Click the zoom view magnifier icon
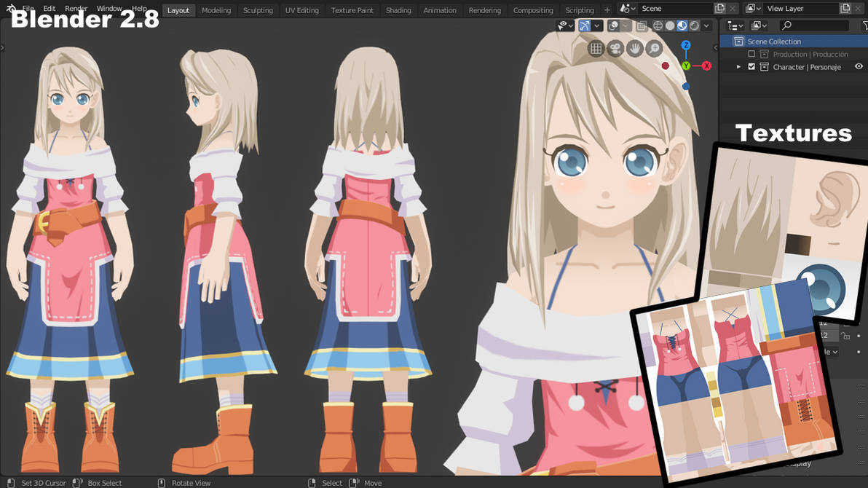This screenshot has height=488, width=868. (x=654, y=48)
